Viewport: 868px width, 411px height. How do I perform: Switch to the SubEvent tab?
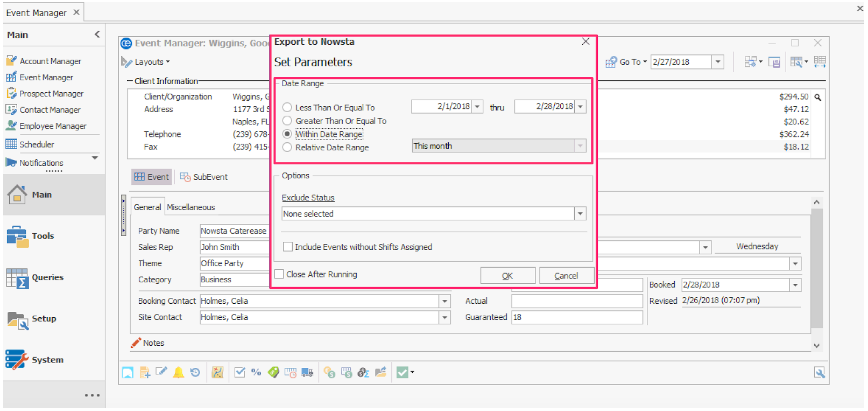[204, 177]
